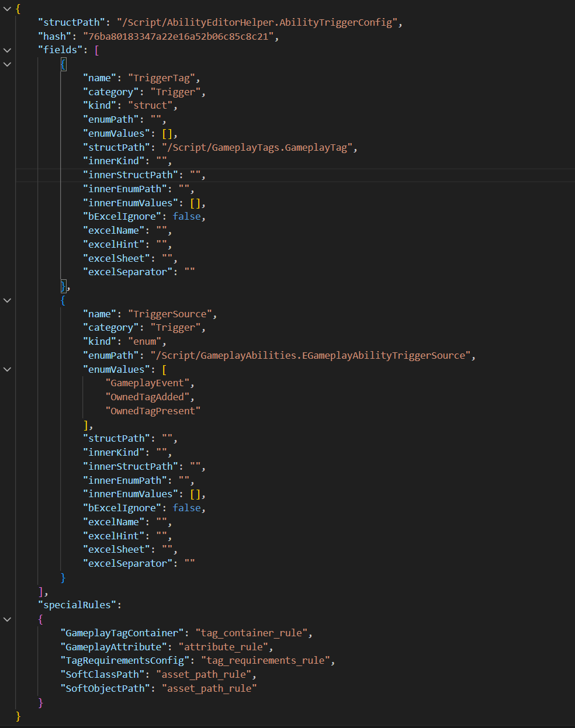This screenshot has width=575, height=728.
Task: Fold the specialRules object block
Action: pos(7,619)
